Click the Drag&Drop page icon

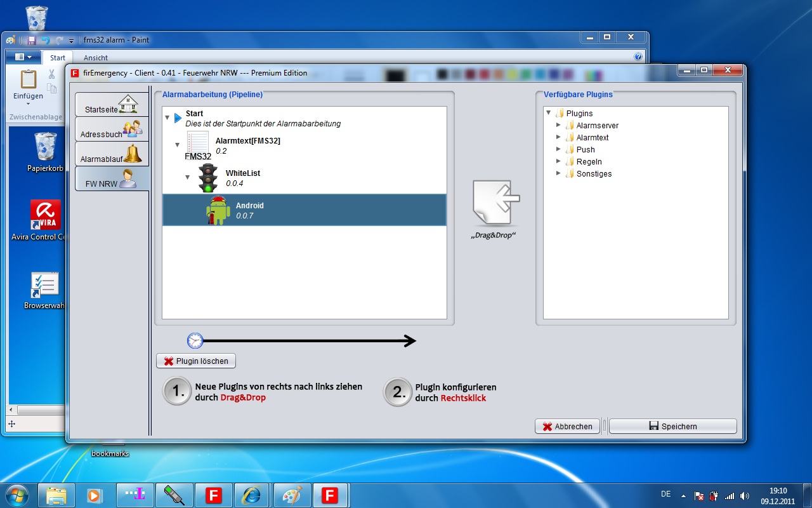click(x=495, y=202)
